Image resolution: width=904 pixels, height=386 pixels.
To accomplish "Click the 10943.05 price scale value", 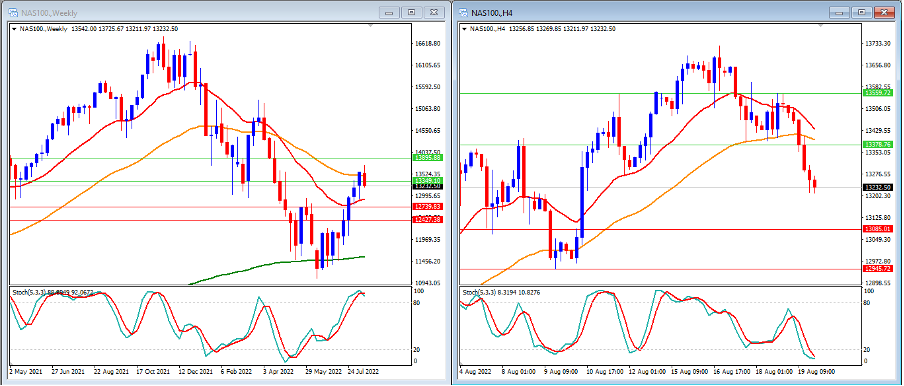I will point(429,283).
